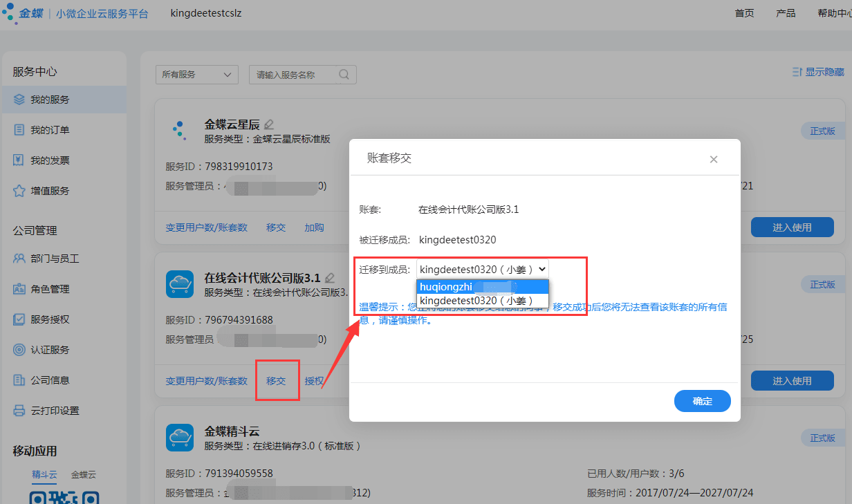Open 我的服务 sidebar item
This screenshot has height=504, width=852.
tap(64, 100)
